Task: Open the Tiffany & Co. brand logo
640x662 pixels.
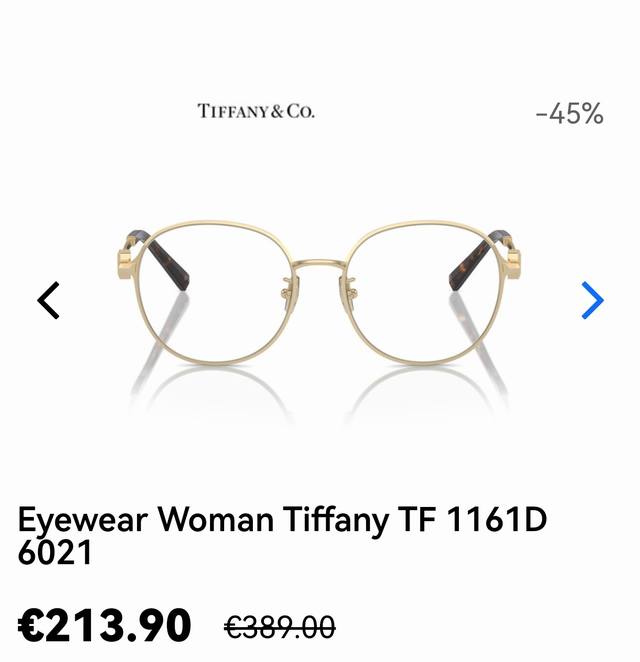Action: (256, 111)
